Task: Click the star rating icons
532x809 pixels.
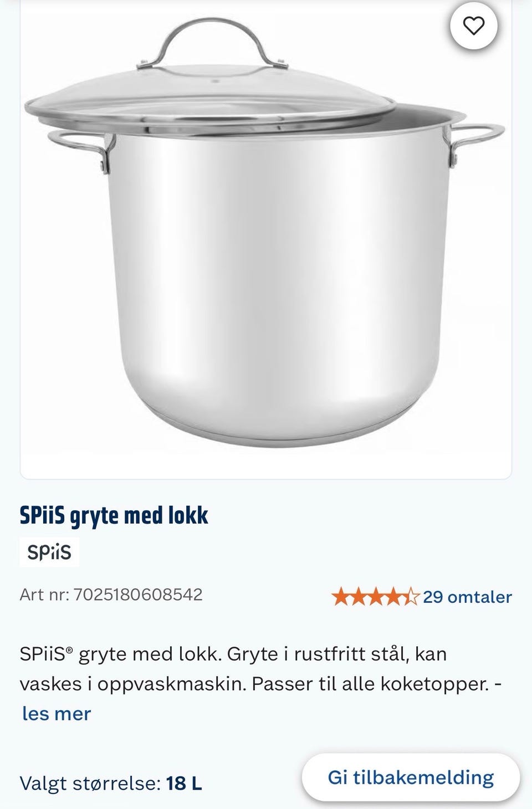Action: 375,597
